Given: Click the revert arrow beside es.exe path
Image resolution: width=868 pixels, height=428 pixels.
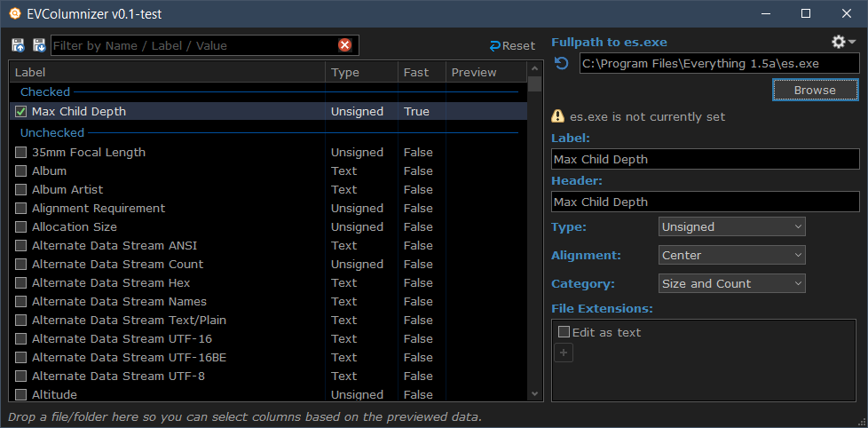Looking at the screenshot, I should pyautogui.click(x=561, y=63).
